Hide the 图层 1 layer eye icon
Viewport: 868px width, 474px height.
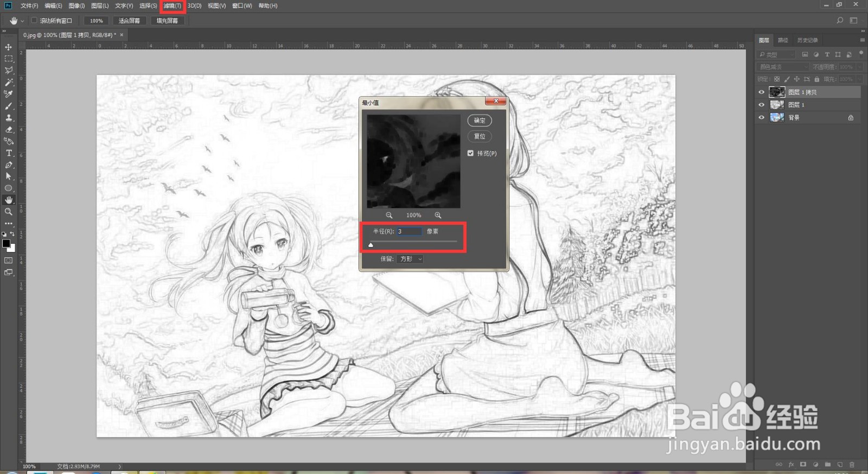coord(761,105)
